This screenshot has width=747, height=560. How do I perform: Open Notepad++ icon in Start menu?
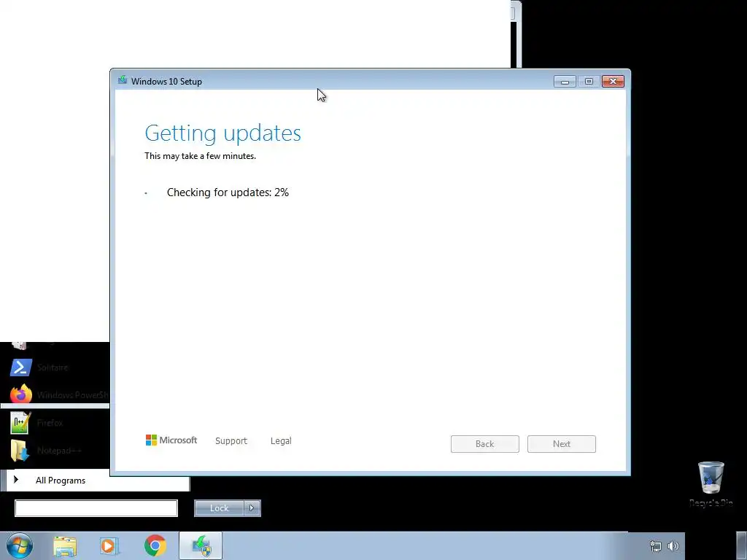(20, 423)
